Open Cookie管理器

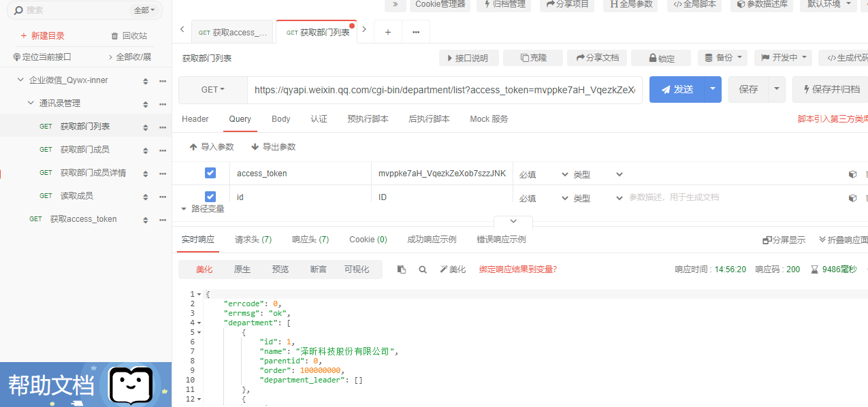(440, 4)
